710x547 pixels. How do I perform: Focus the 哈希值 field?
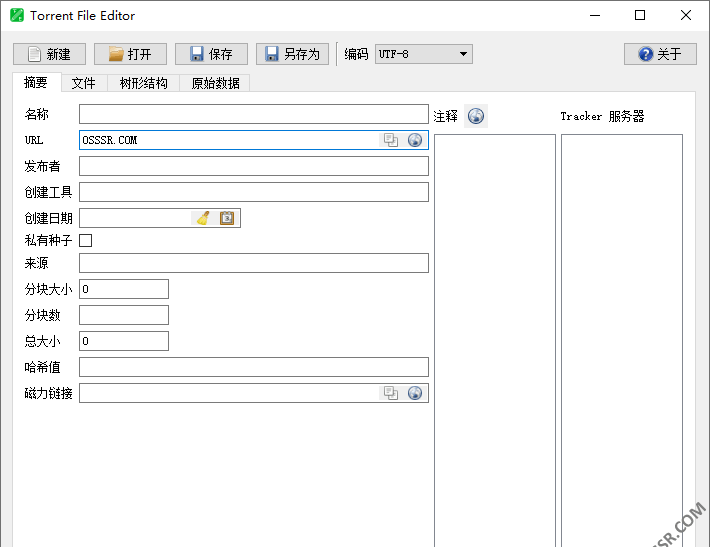[254, 367]
